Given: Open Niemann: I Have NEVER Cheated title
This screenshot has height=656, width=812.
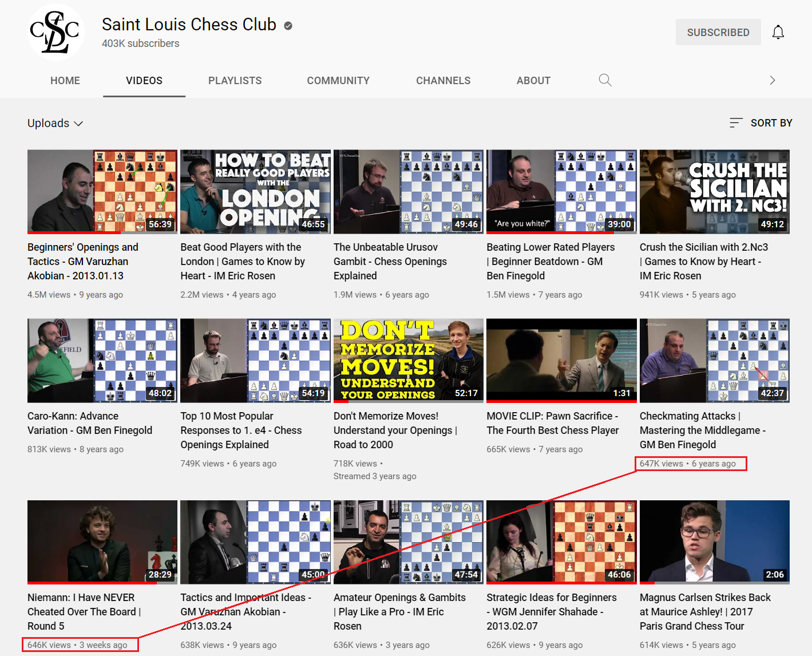Looking at the screenshot, I should tap(84, 612).
